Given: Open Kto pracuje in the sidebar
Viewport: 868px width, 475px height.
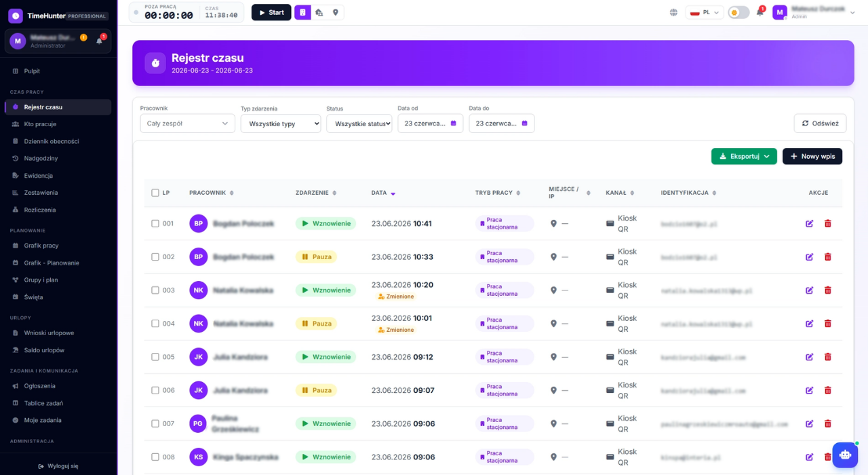Looking at the screenshot, I should (x=58, y=124).
